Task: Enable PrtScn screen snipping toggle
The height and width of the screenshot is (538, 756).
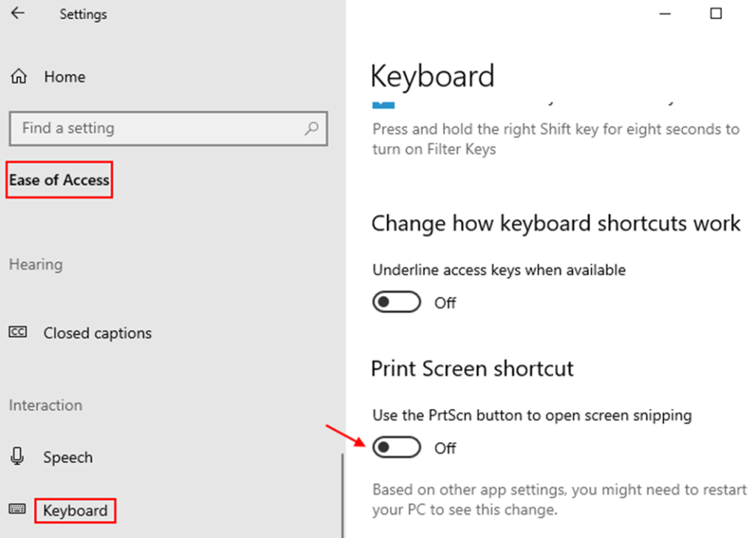Action: pos(396,447)
